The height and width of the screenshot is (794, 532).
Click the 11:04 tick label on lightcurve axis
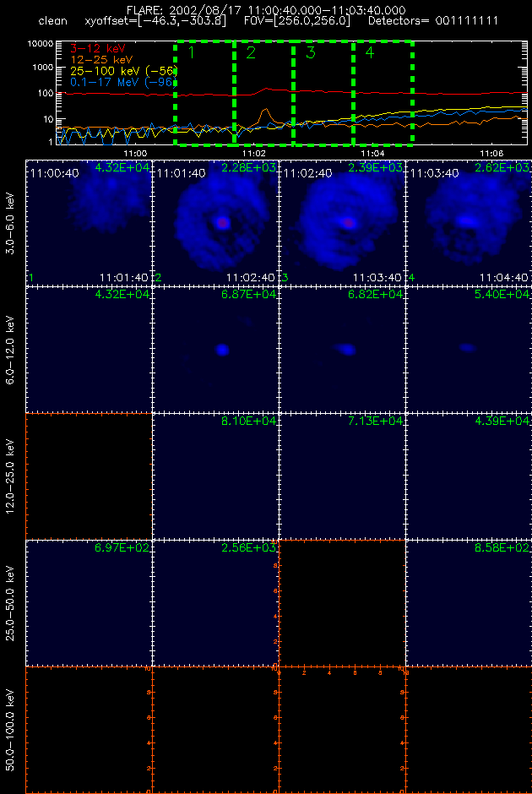[x=372, y=152]
